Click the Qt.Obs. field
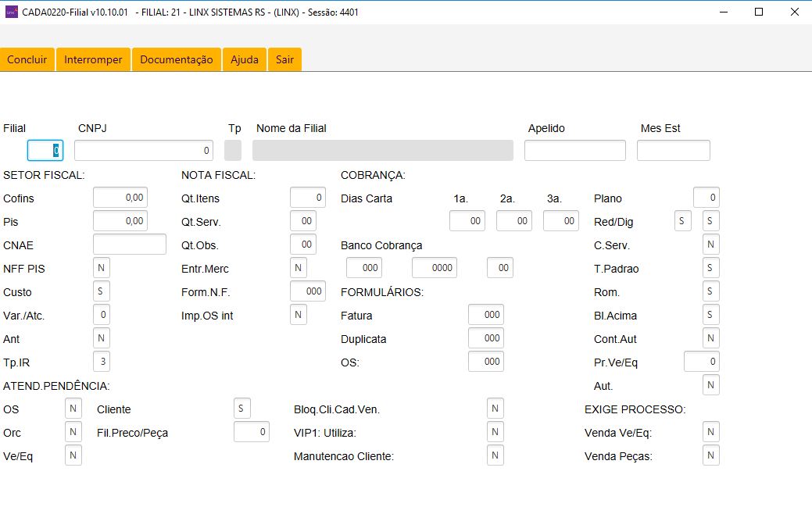 pos(303,244)
